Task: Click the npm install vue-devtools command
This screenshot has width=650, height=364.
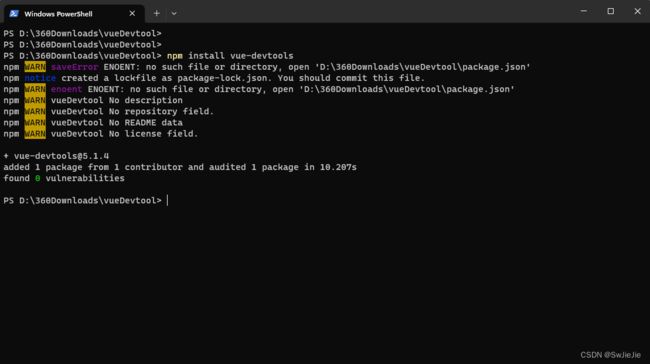Action: [x=230, y=56]
